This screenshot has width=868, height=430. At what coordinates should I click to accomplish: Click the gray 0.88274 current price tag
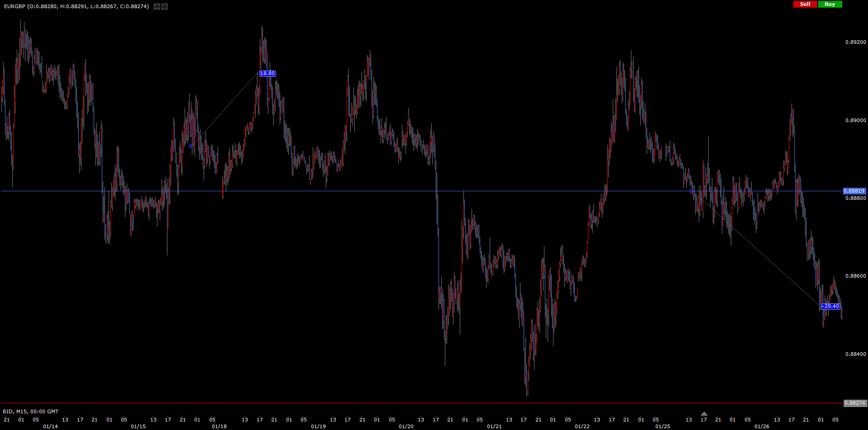[854, 403]
